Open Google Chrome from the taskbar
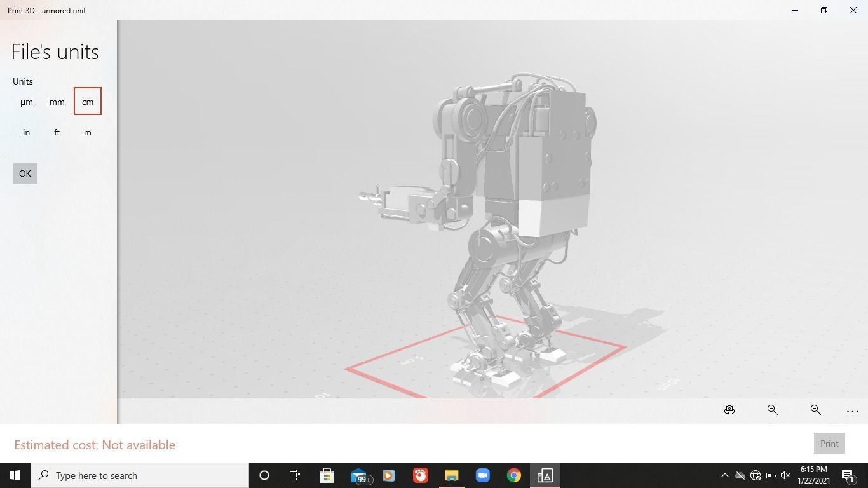 coord(513,475)
